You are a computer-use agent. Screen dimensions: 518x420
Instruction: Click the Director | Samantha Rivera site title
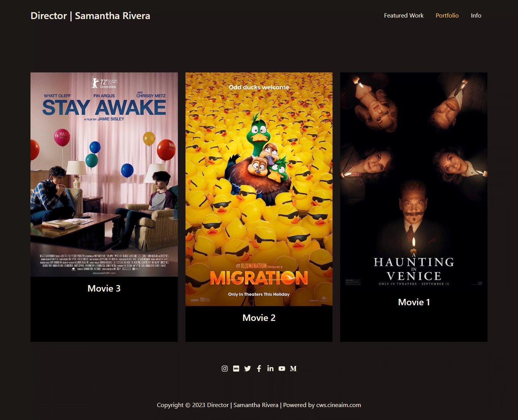click(x=90, y=16)
